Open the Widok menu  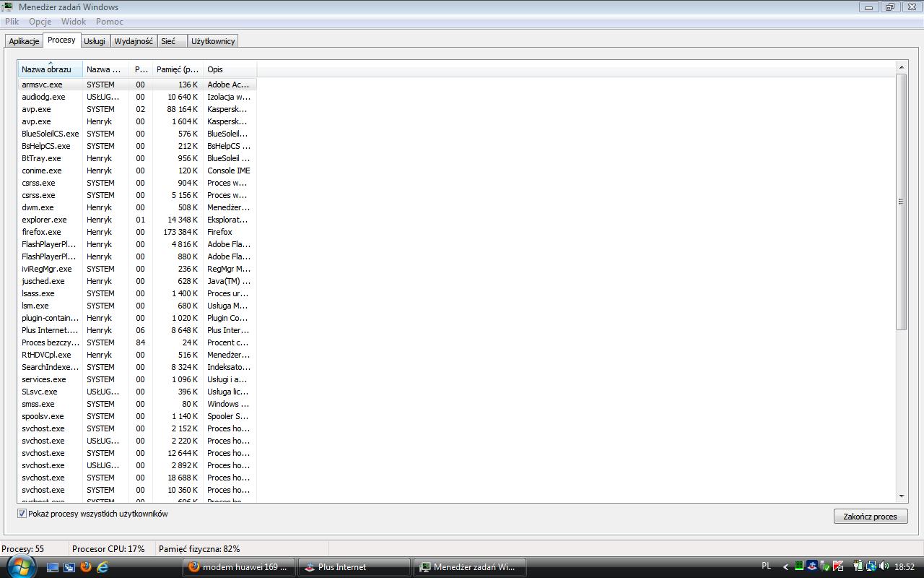(73, 22)
